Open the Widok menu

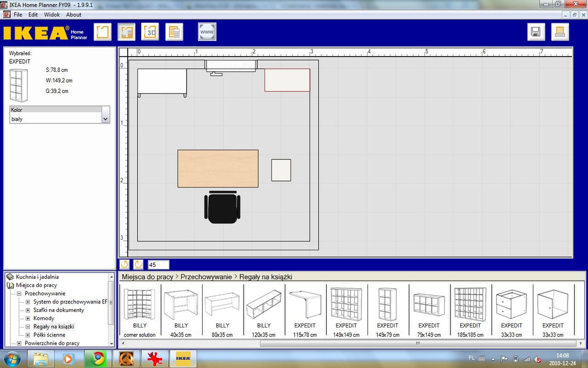pyautogui.click(x=52, y=15)
